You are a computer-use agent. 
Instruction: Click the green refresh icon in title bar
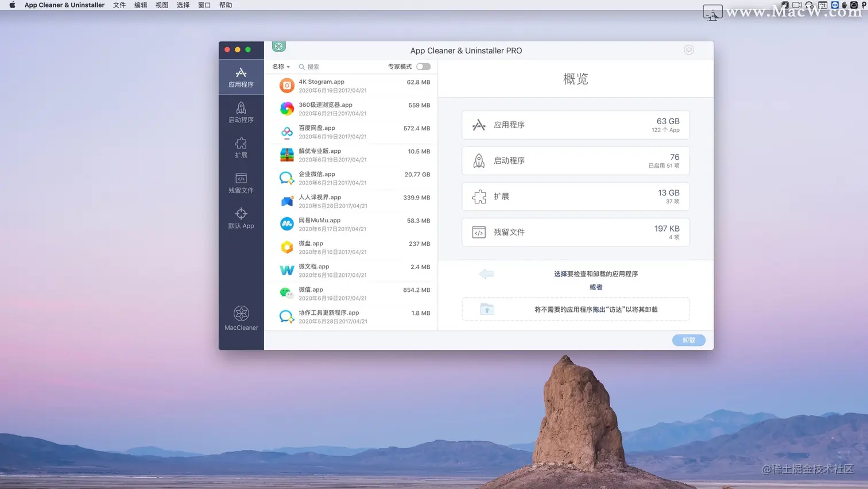279,47
